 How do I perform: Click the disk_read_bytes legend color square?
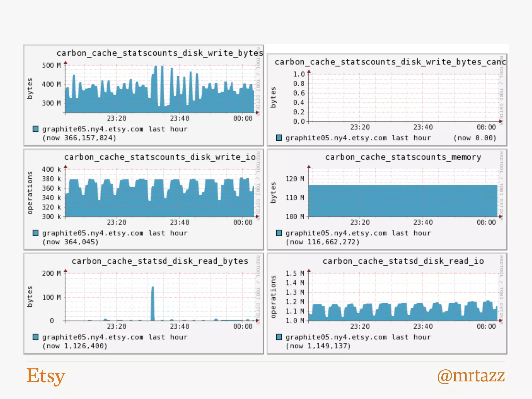[x=36, y=337]
